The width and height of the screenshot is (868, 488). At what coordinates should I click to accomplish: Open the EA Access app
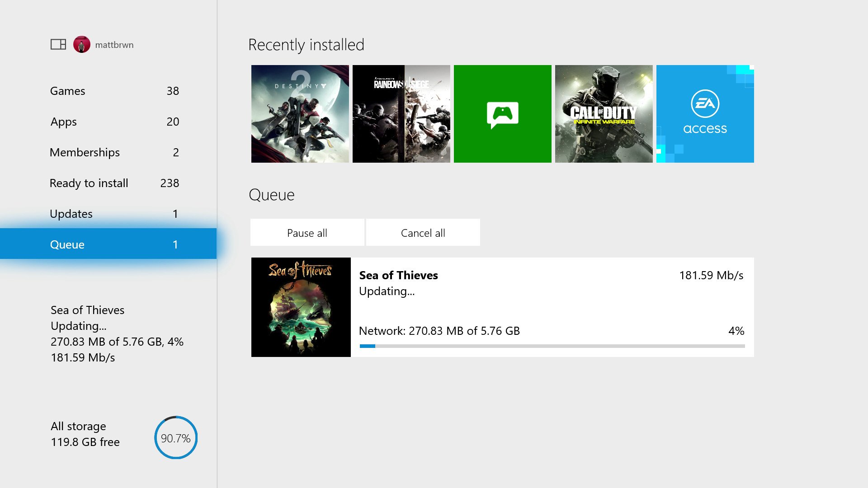(x=705, y=113)
